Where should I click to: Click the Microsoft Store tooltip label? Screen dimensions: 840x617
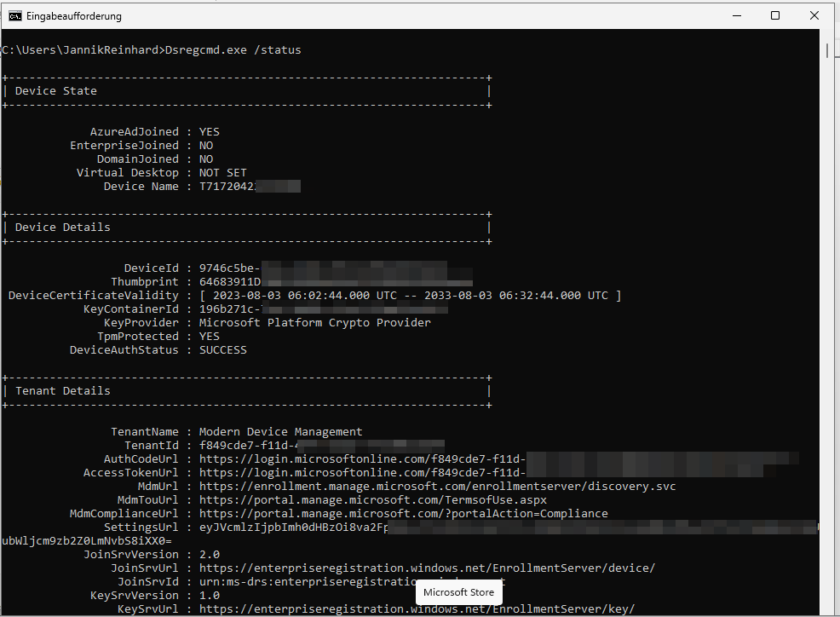(x=458, y=592)
